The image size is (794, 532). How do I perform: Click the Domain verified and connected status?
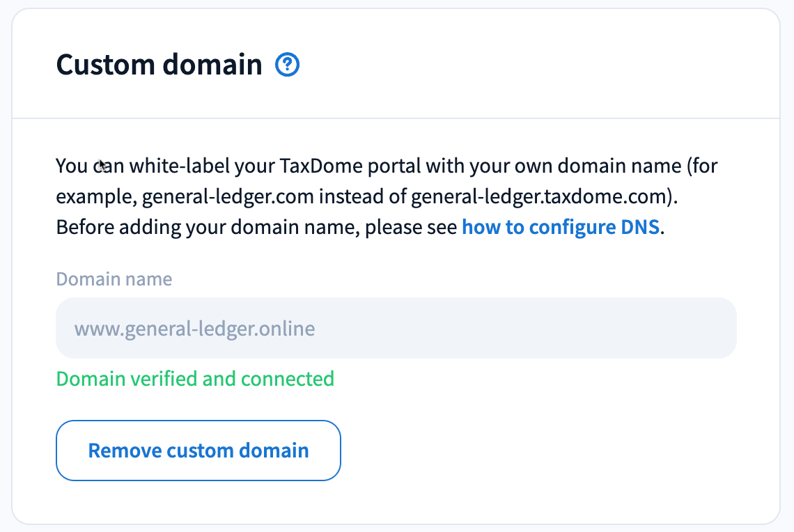(x=195, y=379)
